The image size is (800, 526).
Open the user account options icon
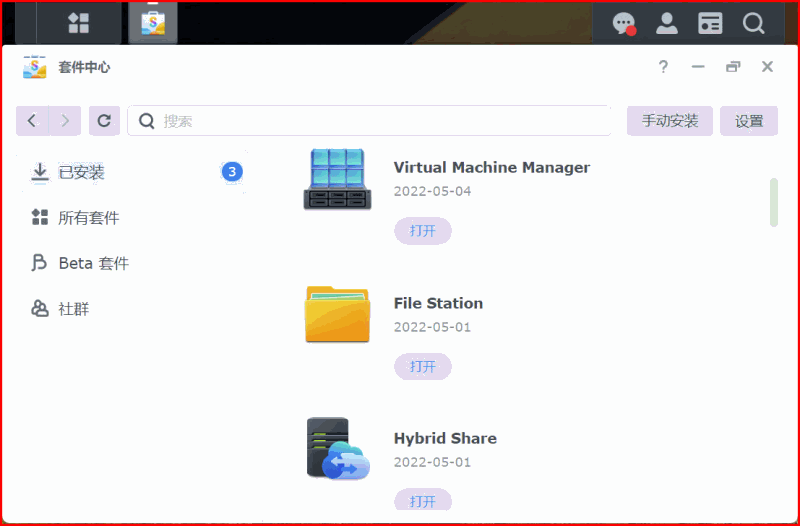click(666, 23)
